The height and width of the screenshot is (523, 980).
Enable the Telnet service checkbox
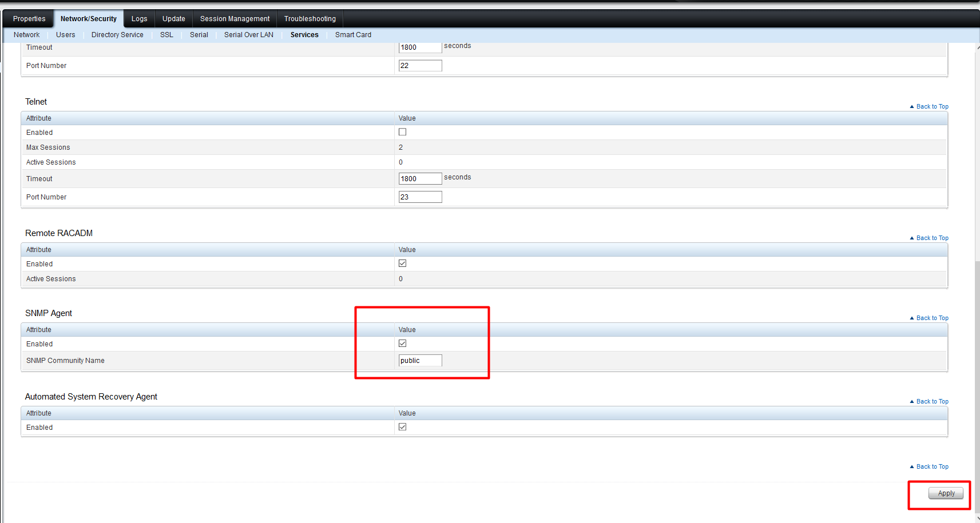click(403, 132)
